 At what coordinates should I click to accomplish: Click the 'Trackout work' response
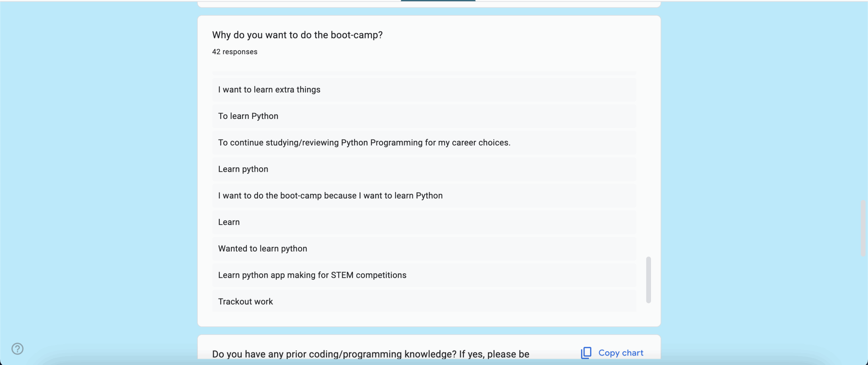coord(245,301)
